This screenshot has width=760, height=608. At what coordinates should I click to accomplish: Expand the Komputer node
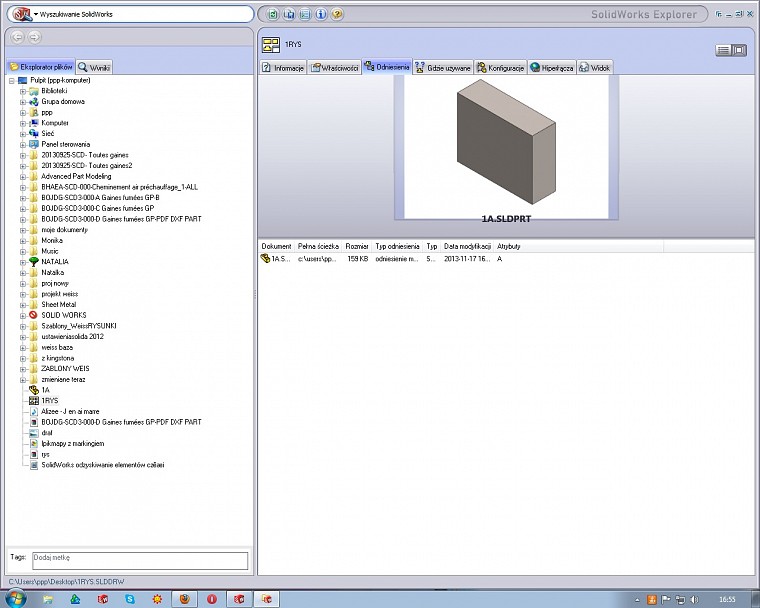tap(22, 123)
